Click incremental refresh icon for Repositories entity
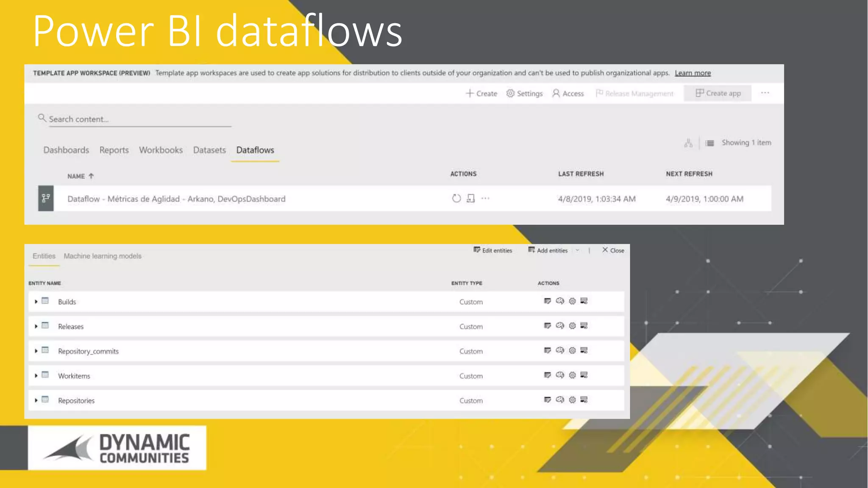868x488 pixels. click(x=584, y=400)
